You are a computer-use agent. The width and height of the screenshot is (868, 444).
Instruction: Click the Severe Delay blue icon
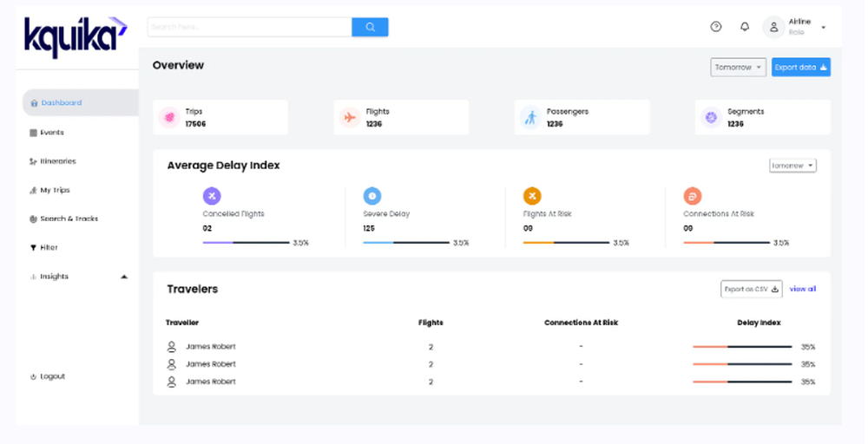372,196
